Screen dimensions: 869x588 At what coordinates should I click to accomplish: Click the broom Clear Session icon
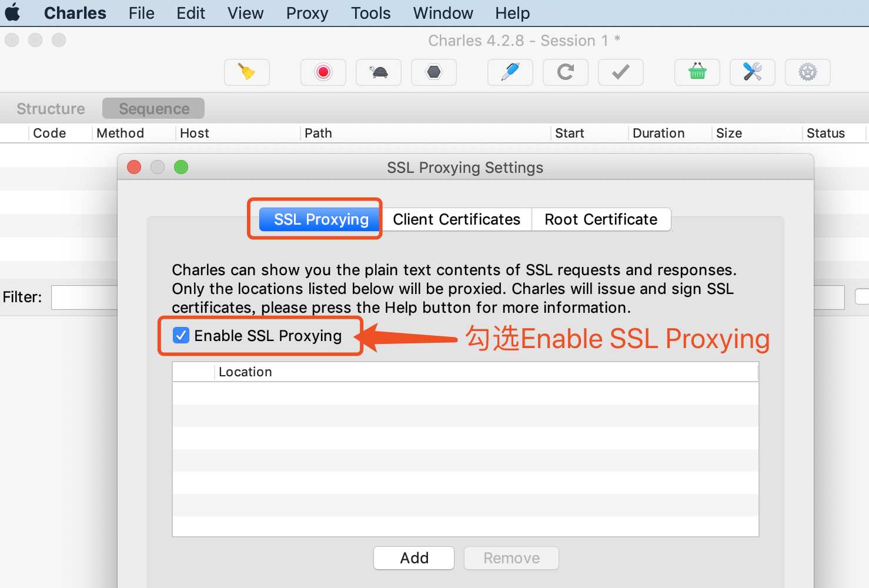pos(247,72)
